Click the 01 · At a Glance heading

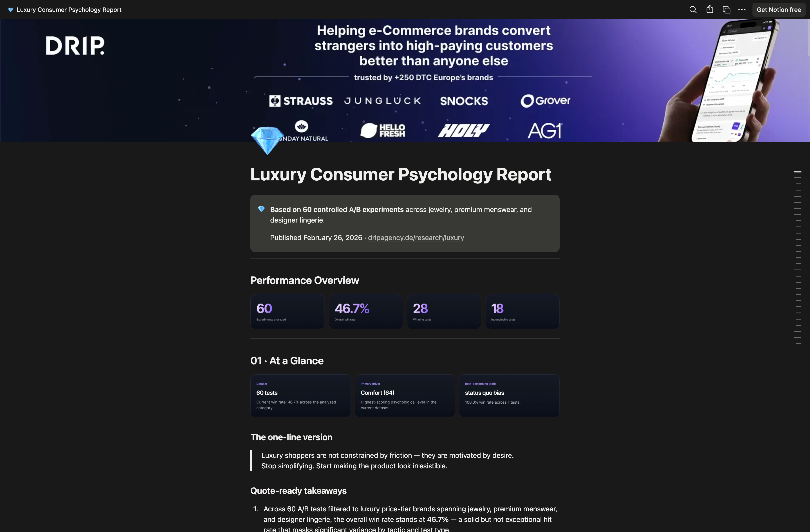(287, 361)
